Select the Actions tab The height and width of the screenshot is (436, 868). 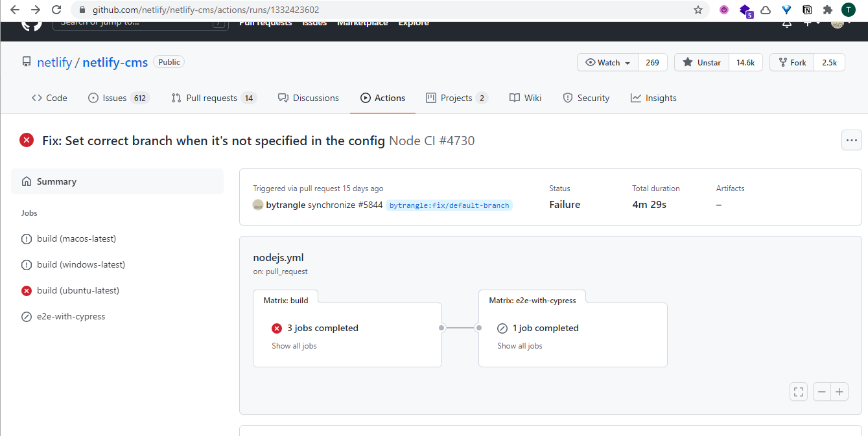[382, 98]
